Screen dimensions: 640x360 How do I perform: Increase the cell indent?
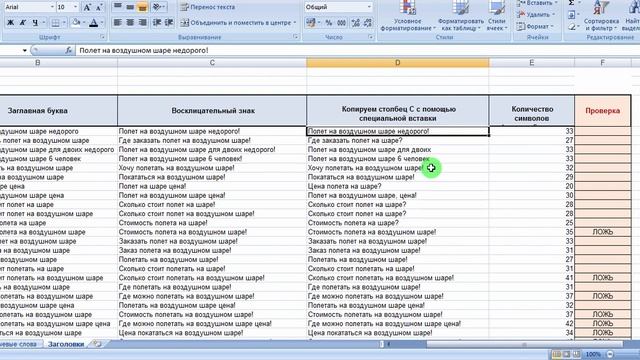[x=169, y=22]
